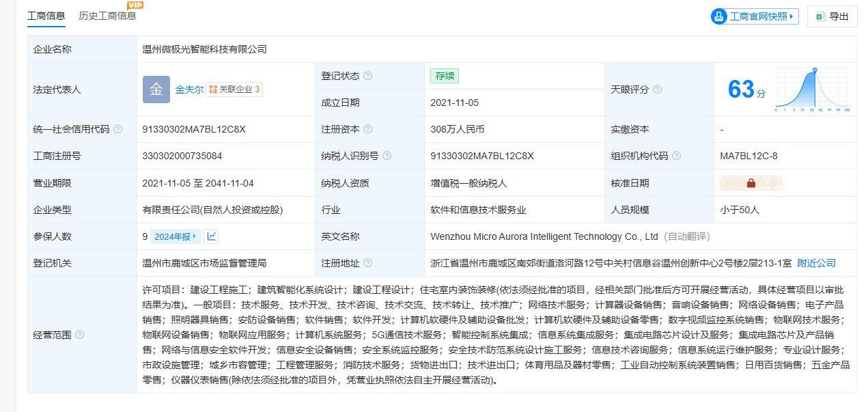Open 附近公司 nearby companies link

[x=817, y=263]
